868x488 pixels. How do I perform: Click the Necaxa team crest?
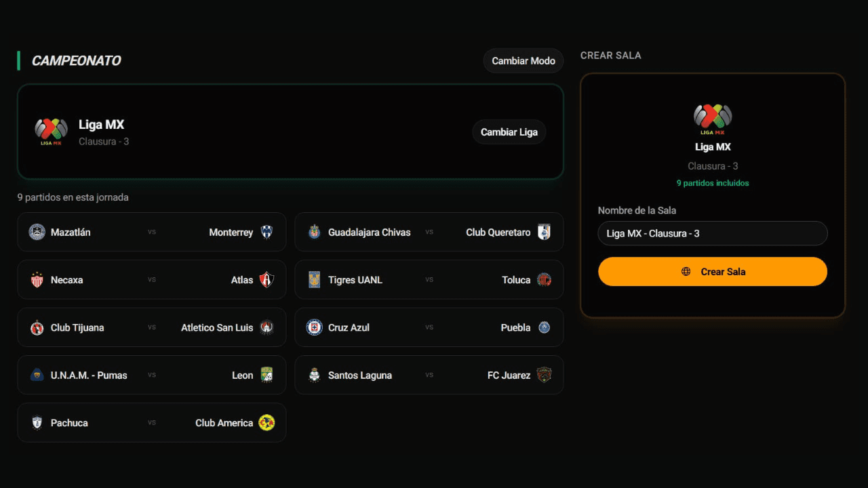(37, 280)
